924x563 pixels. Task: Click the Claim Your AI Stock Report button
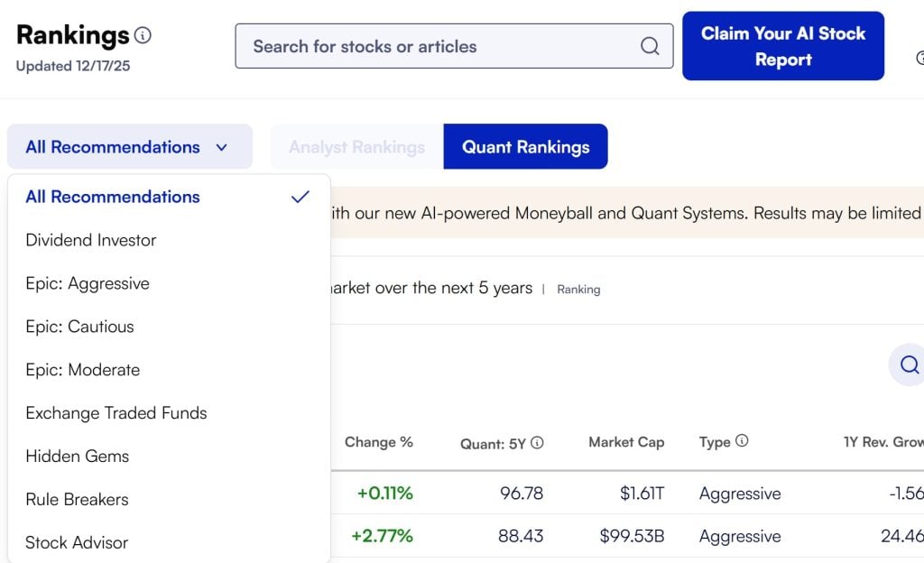pos(782,46)
